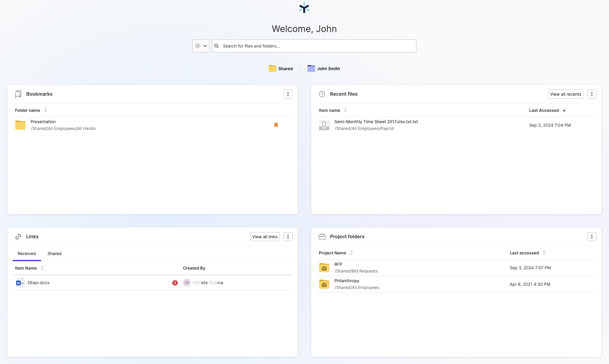Open the John Smith private folder
Screen dimensions: 609x364
point(324,69)
